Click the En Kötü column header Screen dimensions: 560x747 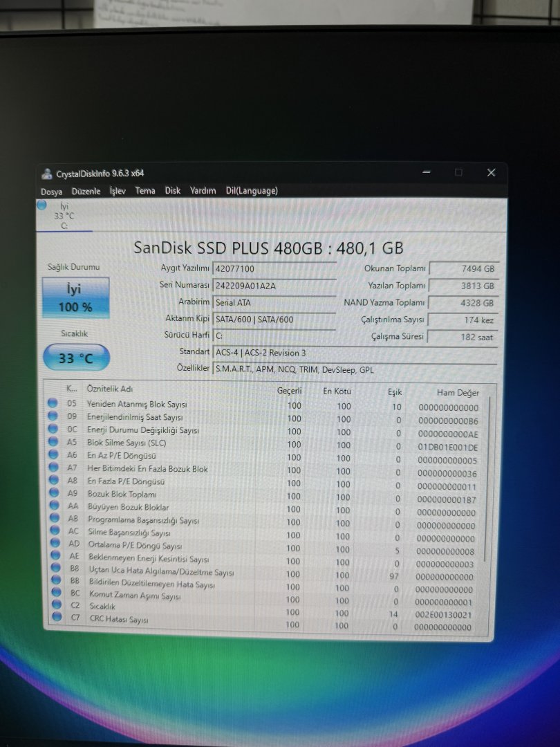337,391
